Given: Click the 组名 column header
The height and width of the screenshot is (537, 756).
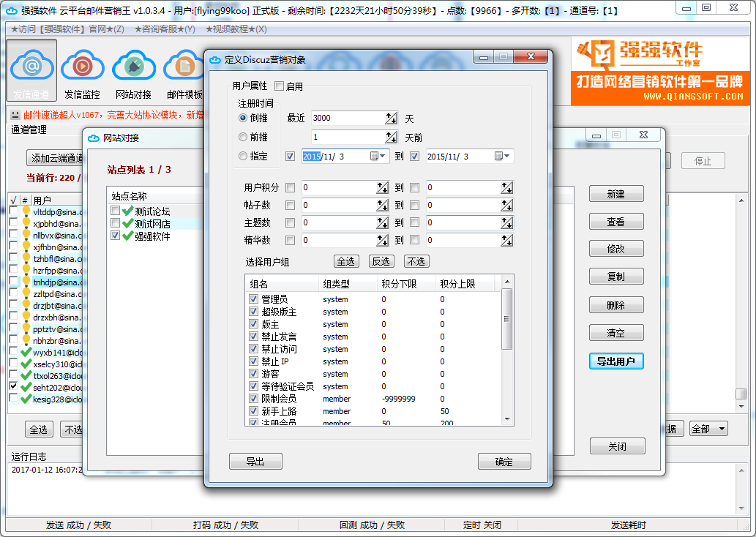Looking at the screenshot, I should [282, 284].
